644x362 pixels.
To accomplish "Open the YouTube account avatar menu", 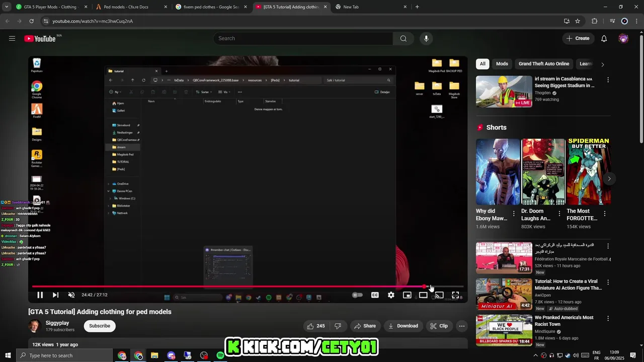I will point(623,38).
